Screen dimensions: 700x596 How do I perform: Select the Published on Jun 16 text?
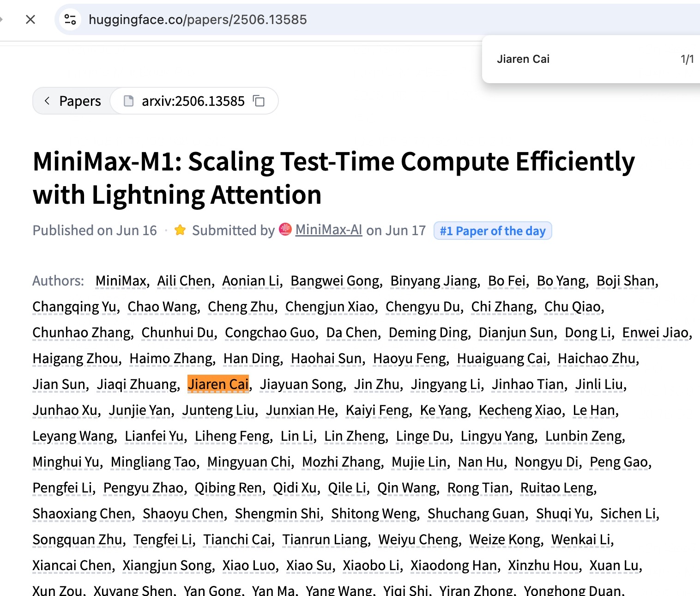click(x=95, y=230)
